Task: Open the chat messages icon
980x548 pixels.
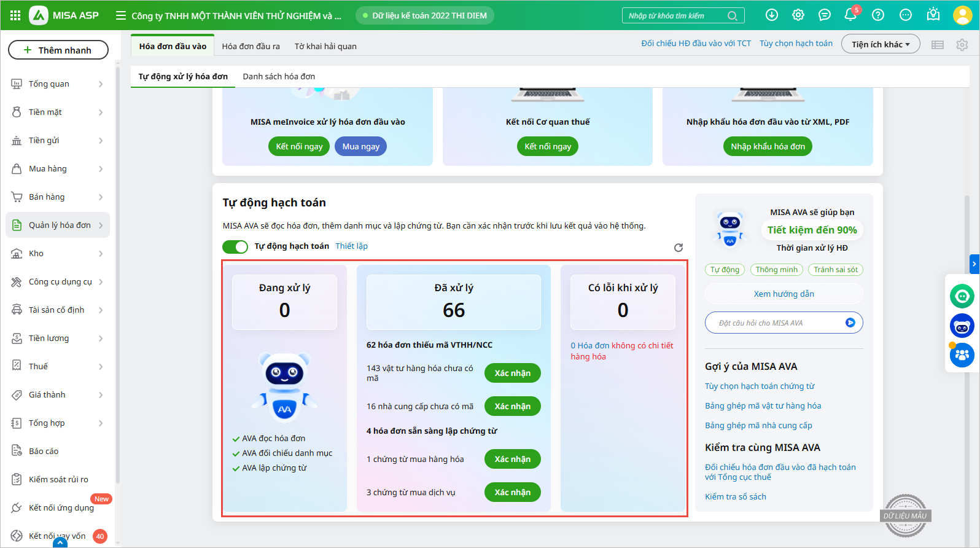Action: click(x=825, y=15)
